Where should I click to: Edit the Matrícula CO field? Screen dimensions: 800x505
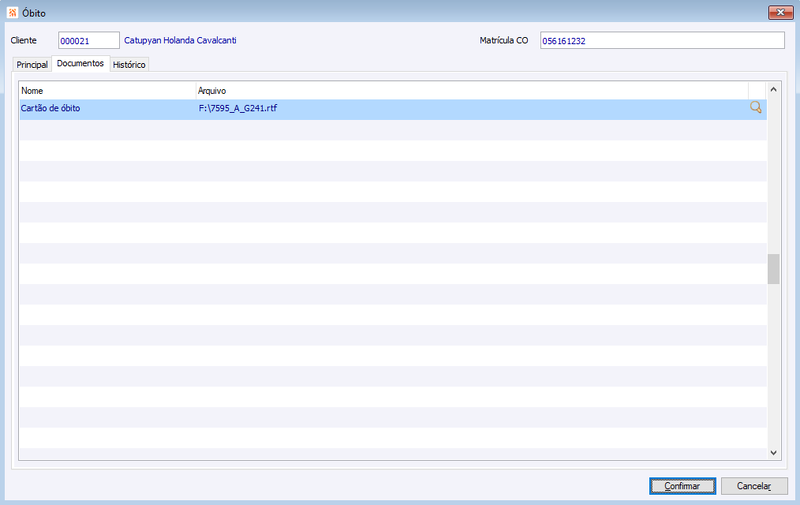click(662, 40)
